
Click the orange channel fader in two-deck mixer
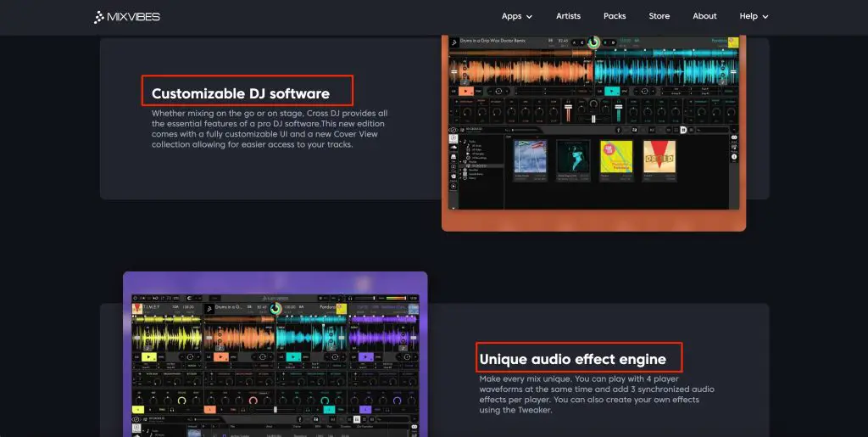tap(568, 111)
